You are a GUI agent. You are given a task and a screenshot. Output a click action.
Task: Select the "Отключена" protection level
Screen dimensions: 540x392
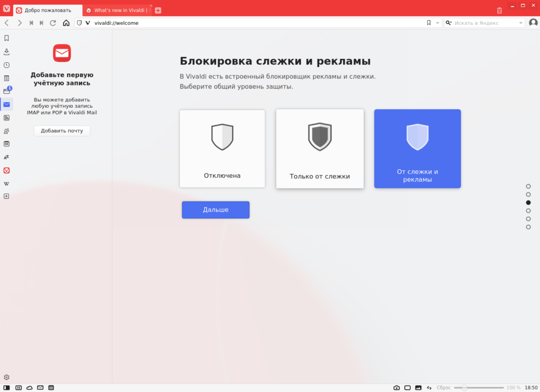point(222,149)
